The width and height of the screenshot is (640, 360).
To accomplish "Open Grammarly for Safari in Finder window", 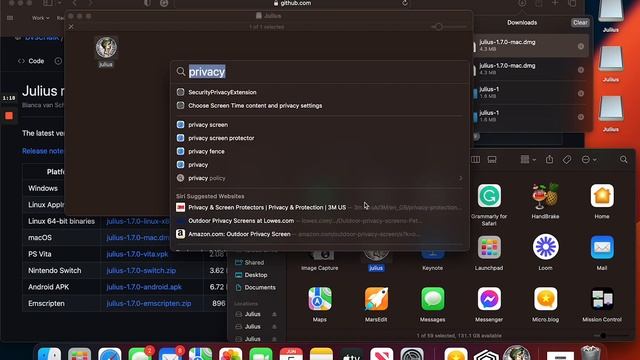I will tap(489, 196).
